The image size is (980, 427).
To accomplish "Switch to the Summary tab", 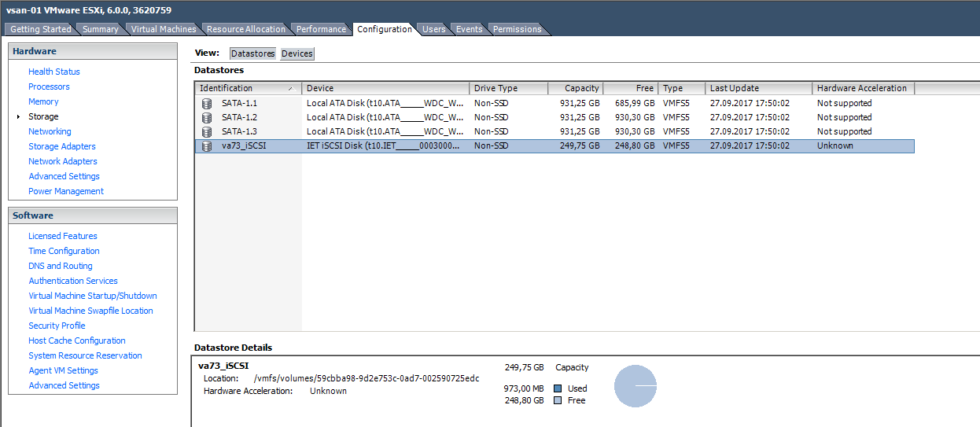I will point(101,29).
